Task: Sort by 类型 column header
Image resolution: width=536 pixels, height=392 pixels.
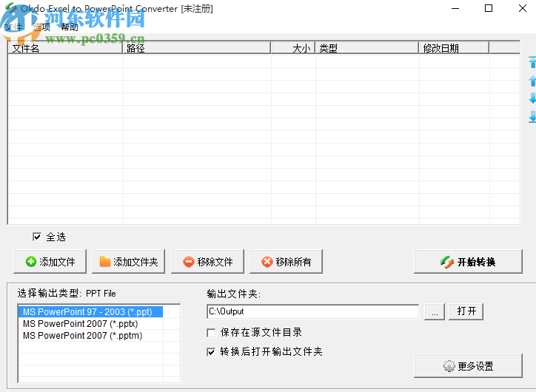Action: pos(367,48)
